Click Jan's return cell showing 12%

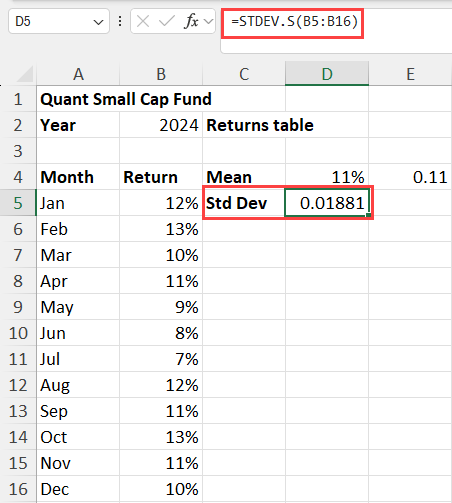[x=161, y=203]
